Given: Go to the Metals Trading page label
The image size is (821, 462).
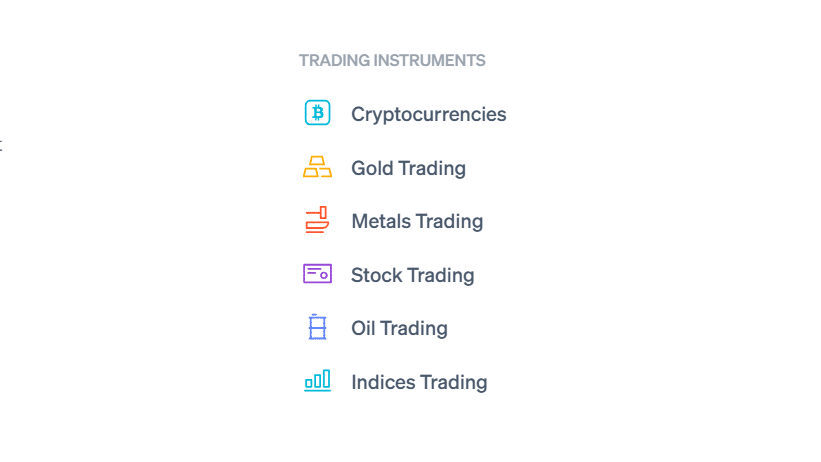Looking at the screenshot, I should pos(417,221).
